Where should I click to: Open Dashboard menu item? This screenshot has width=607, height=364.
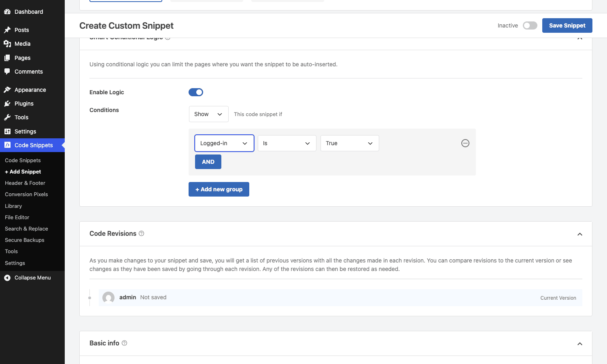click(32, 12)
